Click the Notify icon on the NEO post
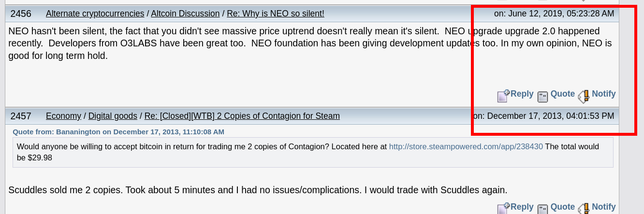This screenshot has width=644, height=214. (x=584, y=96)
